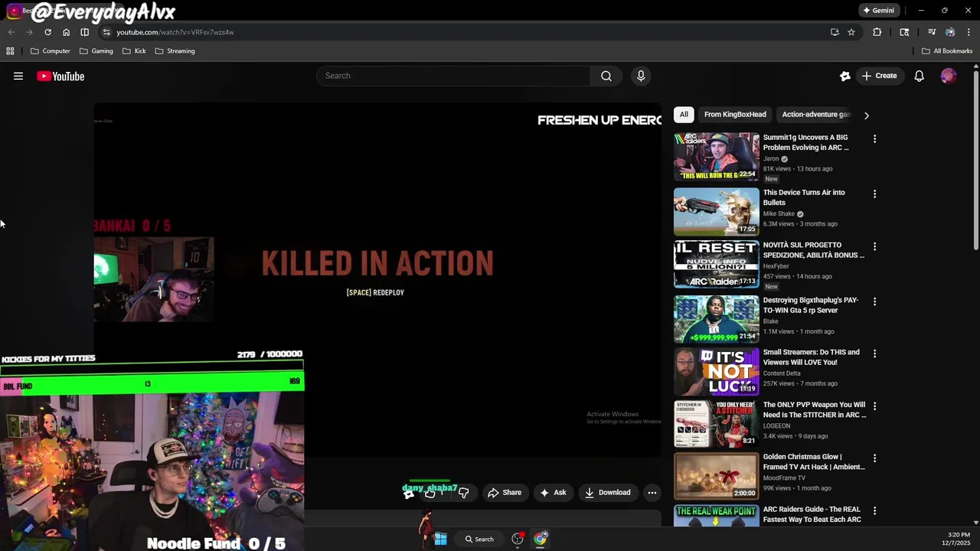The width and height of the screenshot is (980, 551).
Task: Open the Chrome three-dot menu
Action: pyautogui.click(x=969, y=32)
